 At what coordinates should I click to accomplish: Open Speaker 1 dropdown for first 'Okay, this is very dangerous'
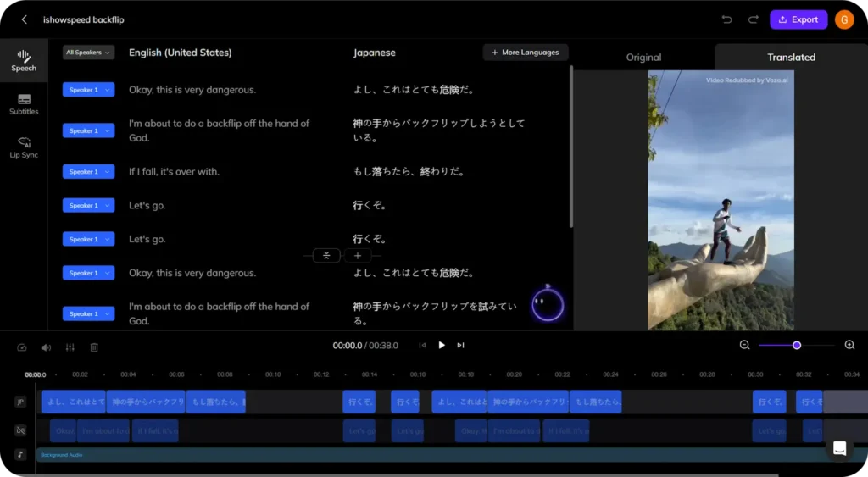point(88,90)
